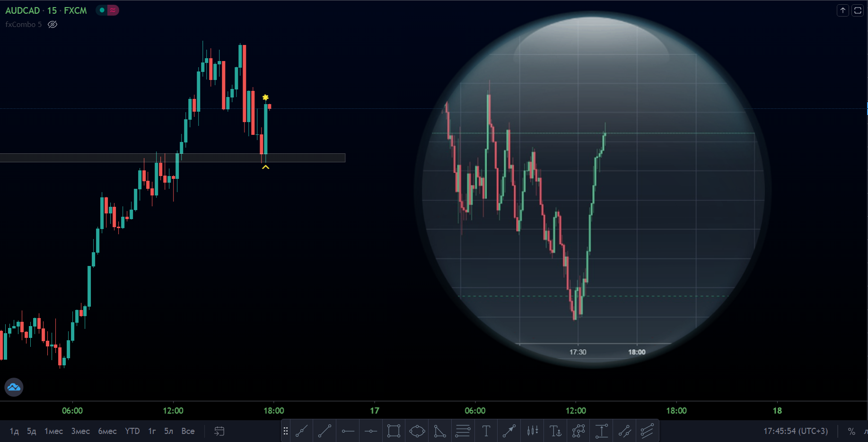Viewport: 868px width, 442px height.
Task: Click the fxCombo 5 indicator name
Action: pos(24,24)
